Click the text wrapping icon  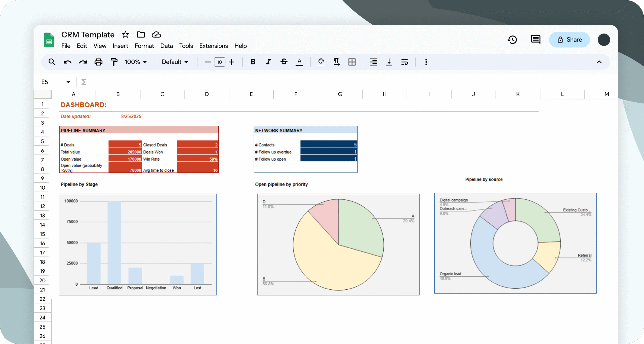405,62
